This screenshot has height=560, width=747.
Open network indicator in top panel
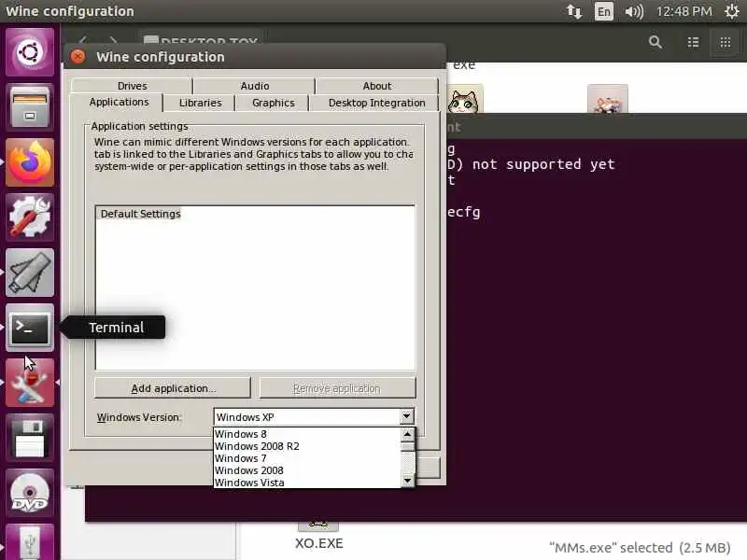(x=574, y=11)
